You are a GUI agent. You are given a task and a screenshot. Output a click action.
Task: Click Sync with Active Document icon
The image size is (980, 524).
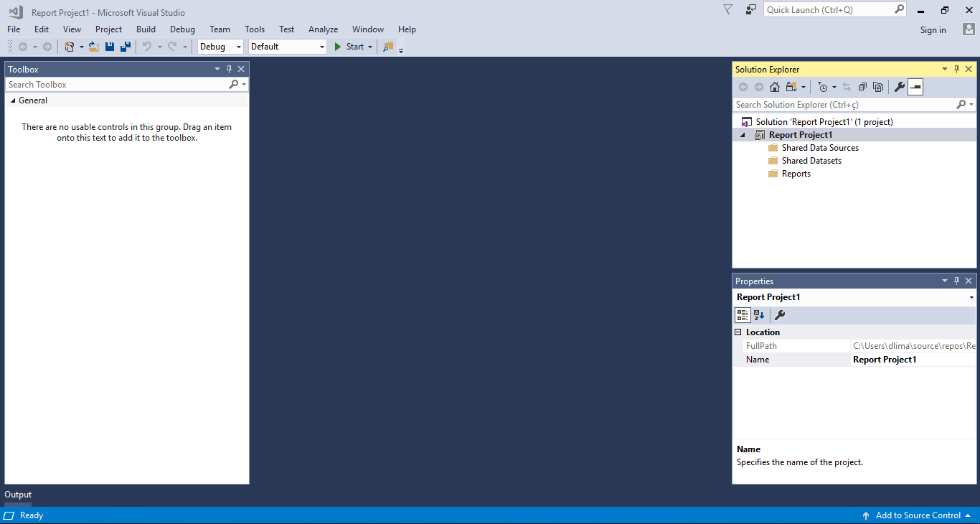(847, 87)
